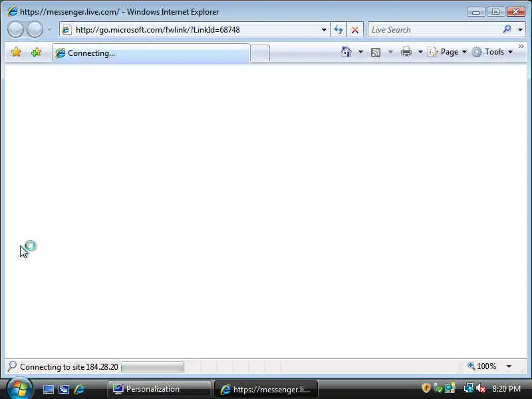Open search provider options dropdown
This screenshot has height=399, width=532.
click(x=520, y=30)
